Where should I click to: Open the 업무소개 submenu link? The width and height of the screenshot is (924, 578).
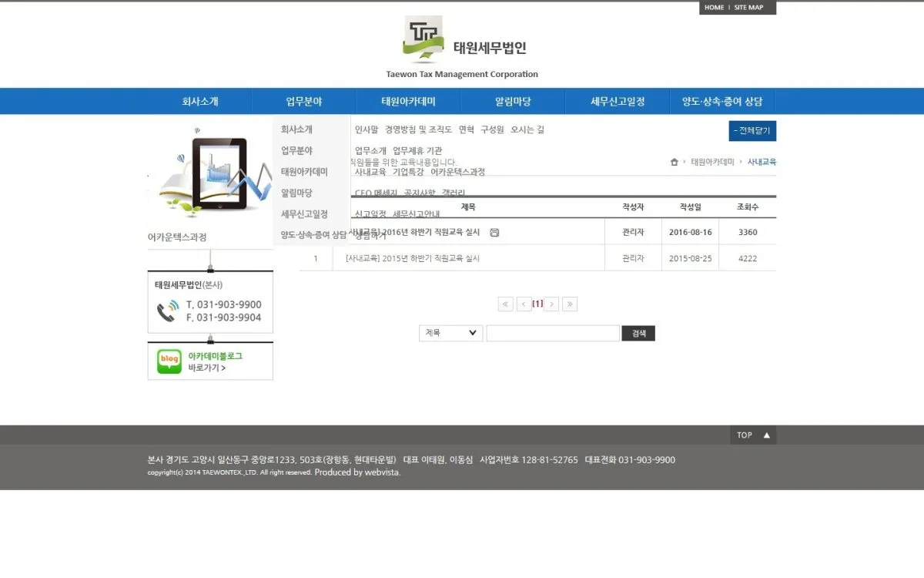coord(370,151)
